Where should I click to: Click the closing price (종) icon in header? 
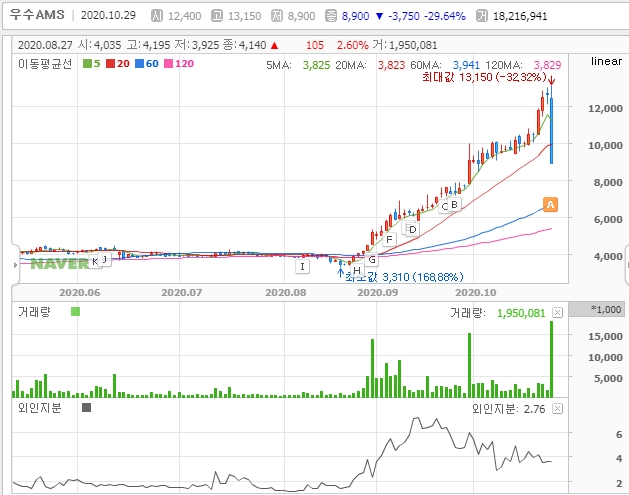coord(331,16)
